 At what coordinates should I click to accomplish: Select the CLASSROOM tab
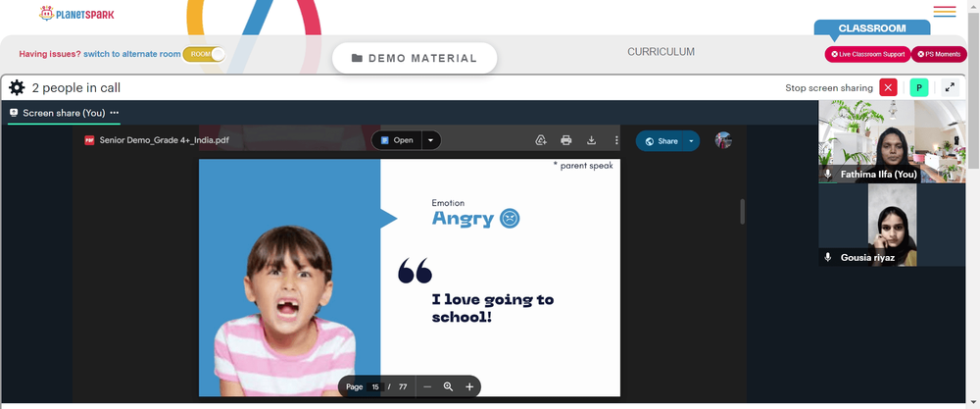point(872,28)
